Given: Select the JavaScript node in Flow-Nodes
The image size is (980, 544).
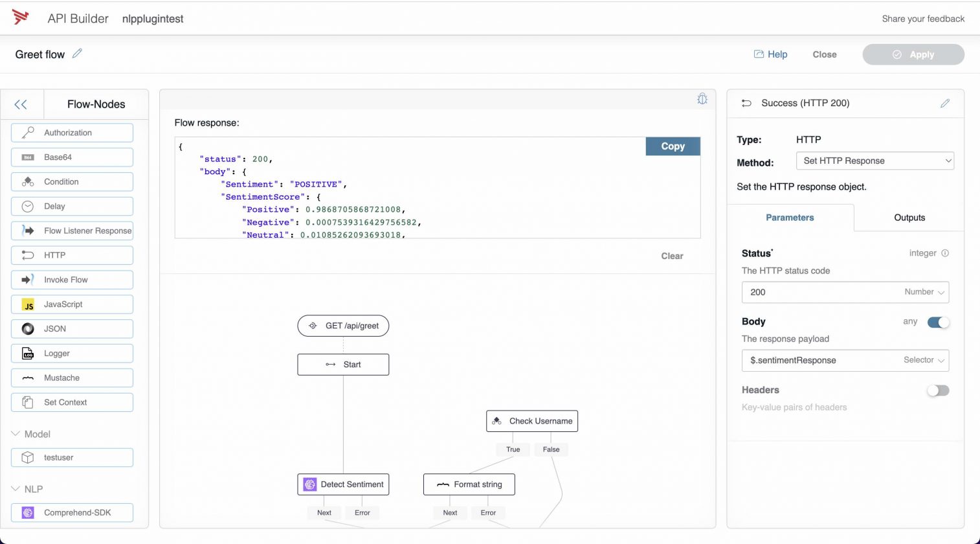Looking at the screenshot, I should (71, 304).
